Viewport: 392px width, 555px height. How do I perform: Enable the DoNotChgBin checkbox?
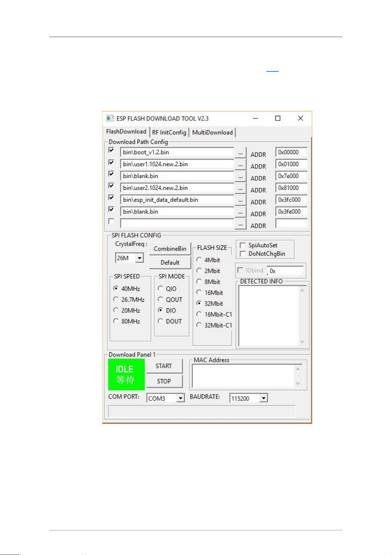(243, 254)
